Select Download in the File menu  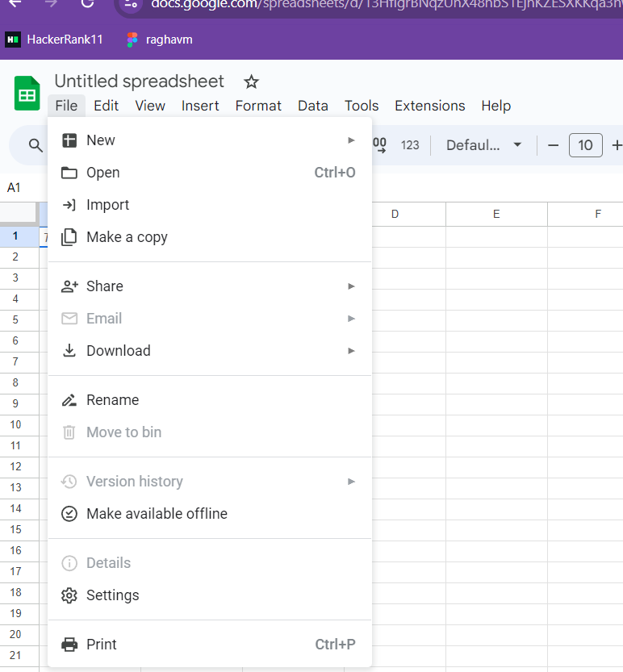point(210,350)
